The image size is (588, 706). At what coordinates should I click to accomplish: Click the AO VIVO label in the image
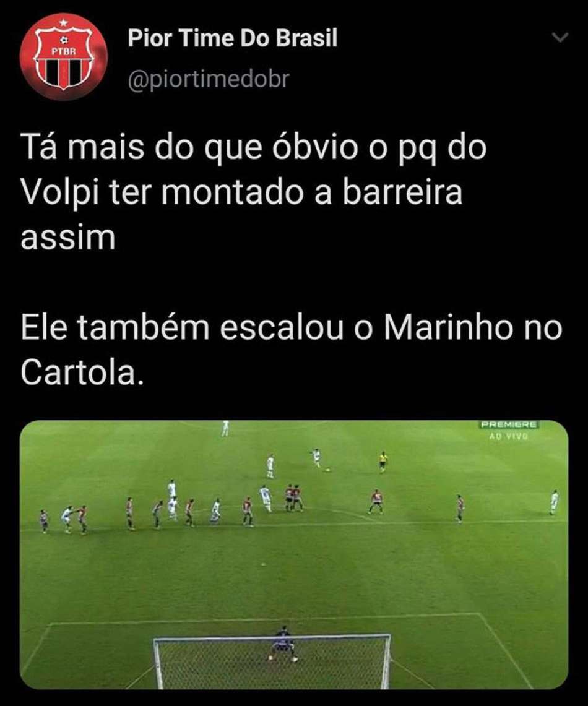click(508, 436)
